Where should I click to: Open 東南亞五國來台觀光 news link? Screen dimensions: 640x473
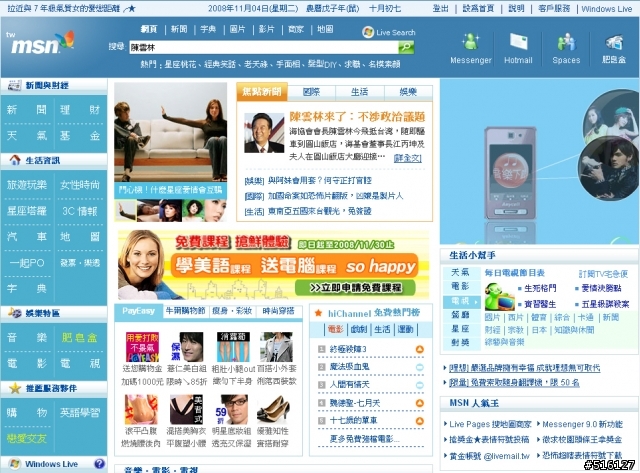pos(320,211)
